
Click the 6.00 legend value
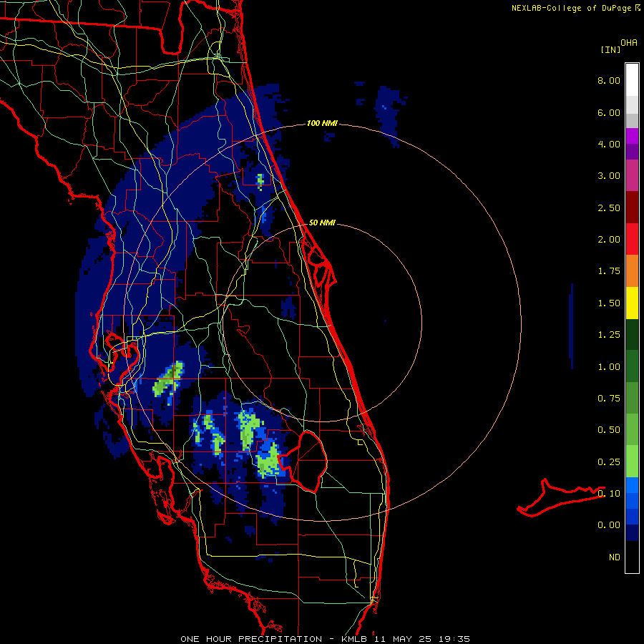(x=609, y=112)
